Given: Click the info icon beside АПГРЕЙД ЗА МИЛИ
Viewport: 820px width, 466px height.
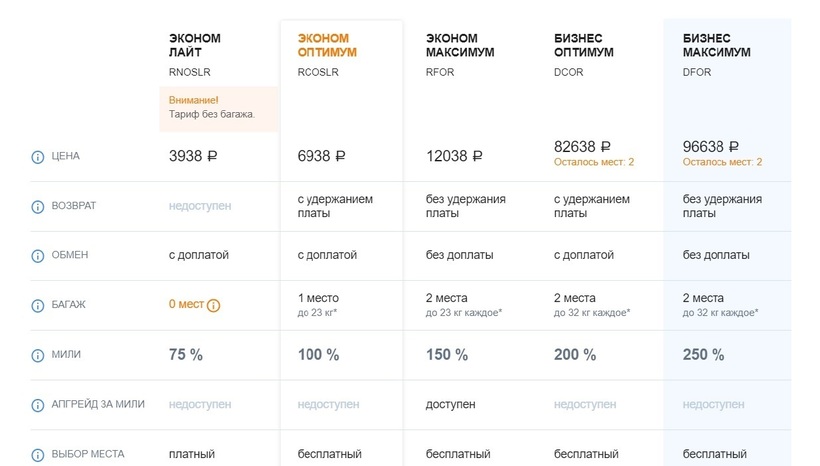Looking at the screenshot, I should (38, 405).
